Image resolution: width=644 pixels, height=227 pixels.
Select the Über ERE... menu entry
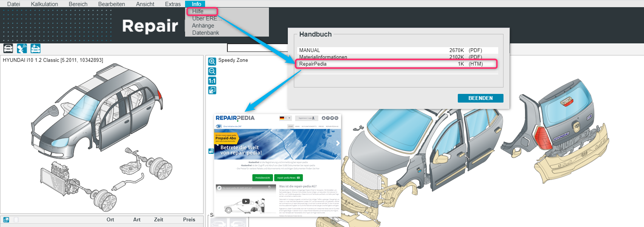pyautogui.click(x=207, y=18)
